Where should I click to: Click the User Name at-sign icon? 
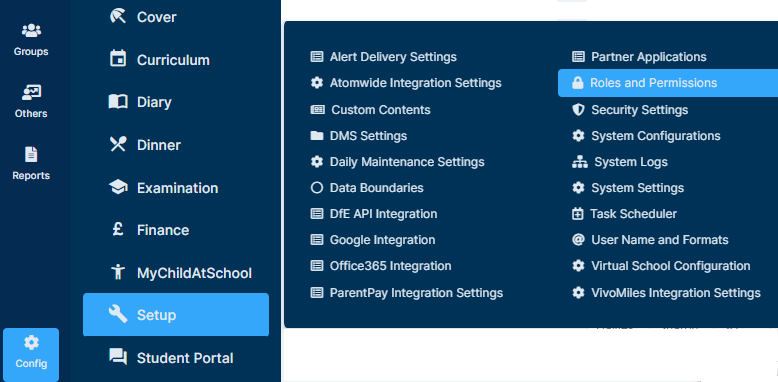point(578,240)
